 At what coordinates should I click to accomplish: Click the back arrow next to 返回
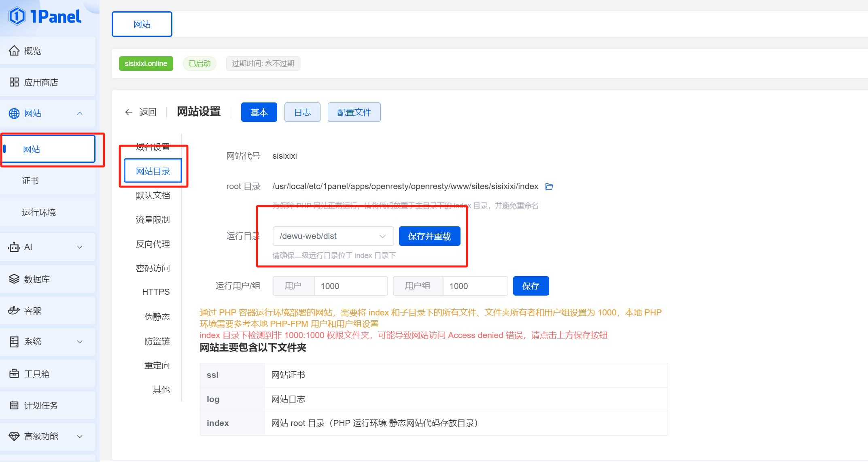point(128,112)
